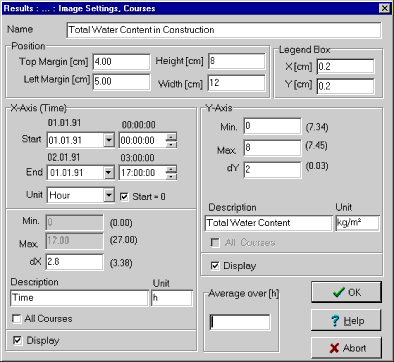Click the Name field containing Total Water Content in Construction
The width and height of the screenshot is (394, 362).
[224, 30]
